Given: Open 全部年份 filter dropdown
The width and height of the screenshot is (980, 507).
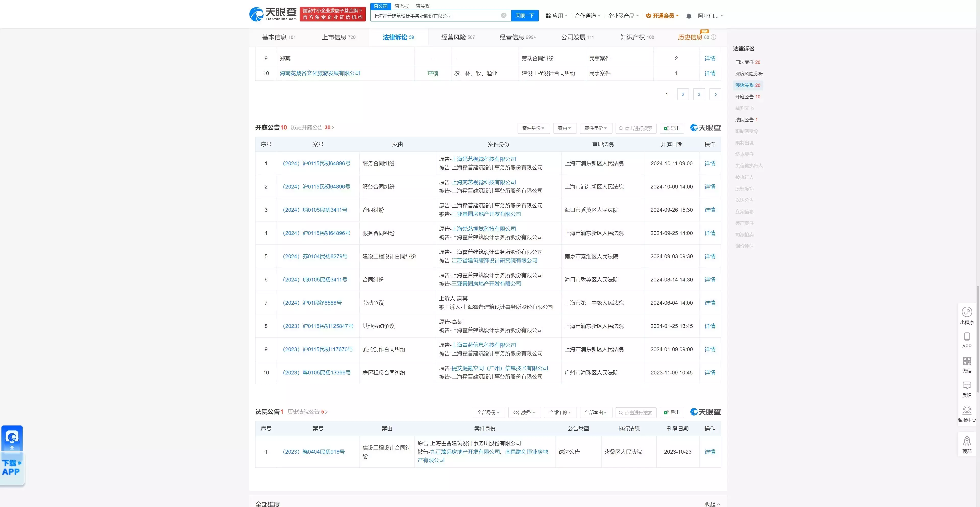Looking at the screenshot, I should 560,412.
